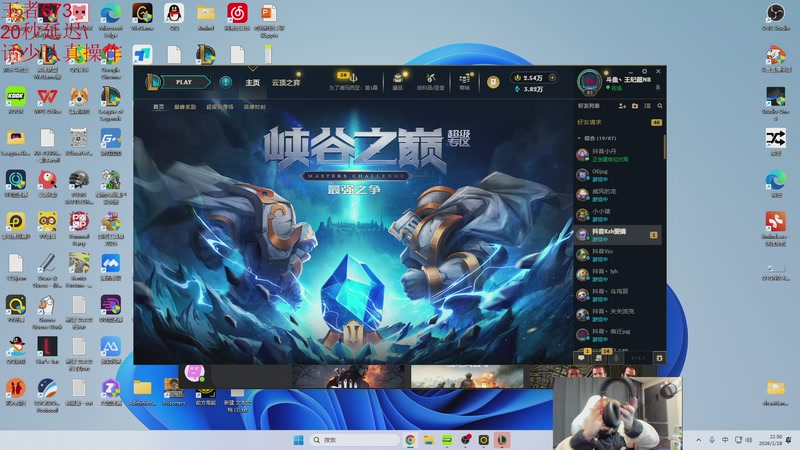Open the 好友请求 friend requests row
This screenshot has width=800, height=450.
(x=619, y=122)
